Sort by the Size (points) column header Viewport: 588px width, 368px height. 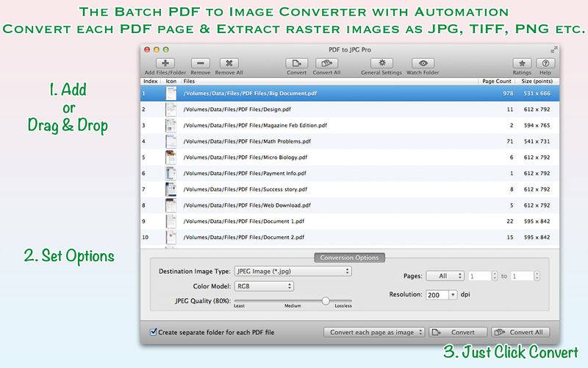pyautogui.click(x=537, y=81)
